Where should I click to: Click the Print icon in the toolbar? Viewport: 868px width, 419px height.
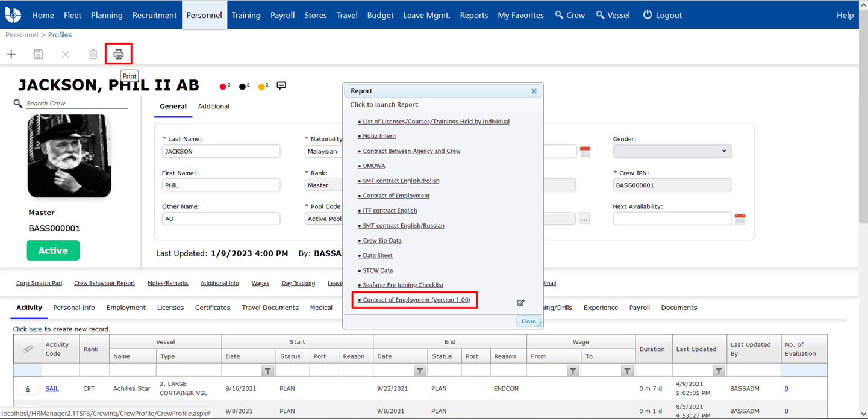tap(119, 54)
